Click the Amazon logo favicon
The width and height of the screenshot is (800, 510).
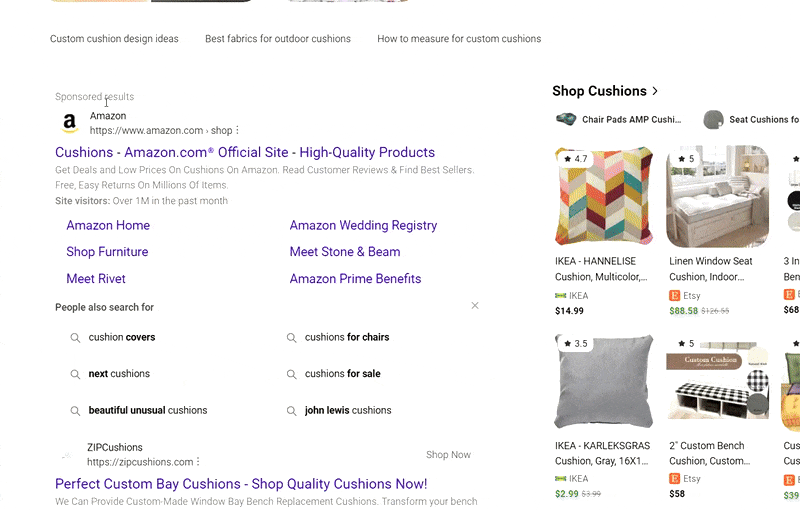[70, 123]
